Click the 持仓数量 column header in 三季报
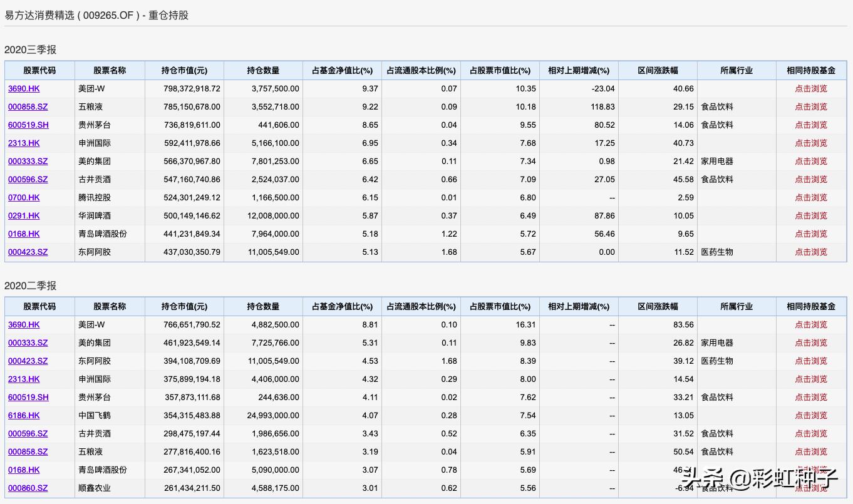Image resolution: width=853 pixels, height=504 pixels. [264, 70]
